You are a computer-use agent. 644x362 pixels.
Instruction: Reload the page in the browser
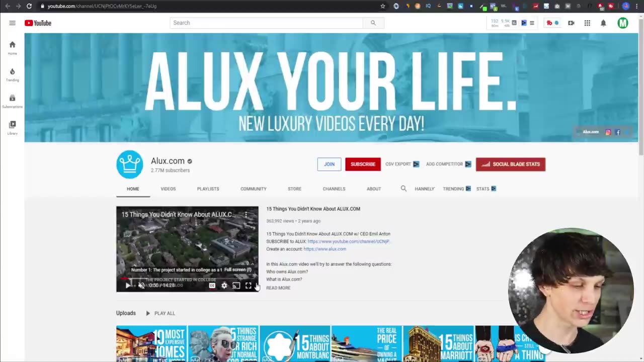(x=29, y=6)
